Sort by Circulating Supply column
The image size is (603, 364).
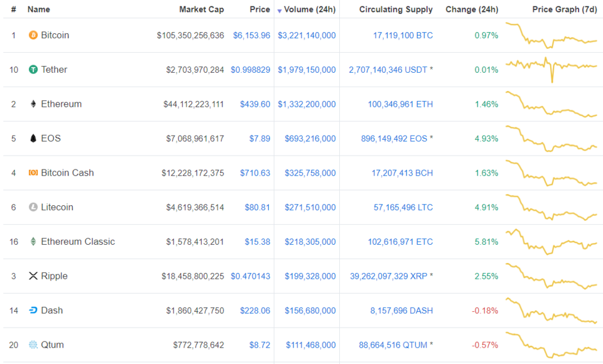tap(396, 9)
